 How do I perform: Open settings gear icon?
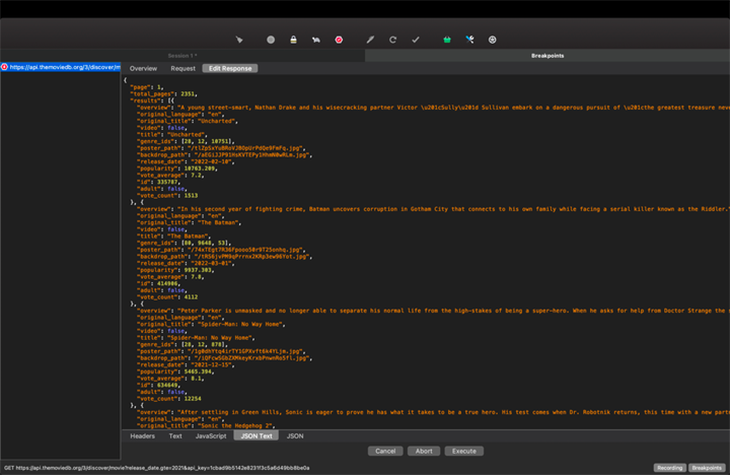coord(492,40)
